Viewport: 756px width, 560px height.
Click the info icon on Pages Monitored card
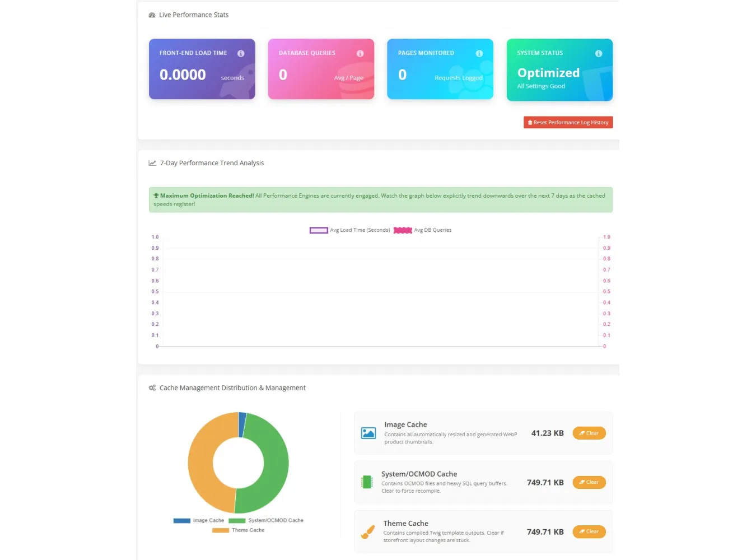[x=479, y=53]
